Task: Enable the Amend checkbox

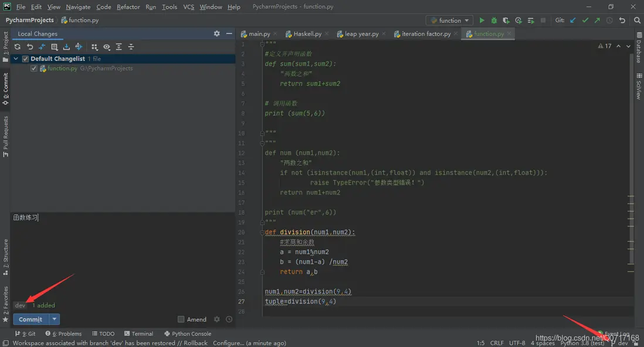Action: click(x=181, y=319)
